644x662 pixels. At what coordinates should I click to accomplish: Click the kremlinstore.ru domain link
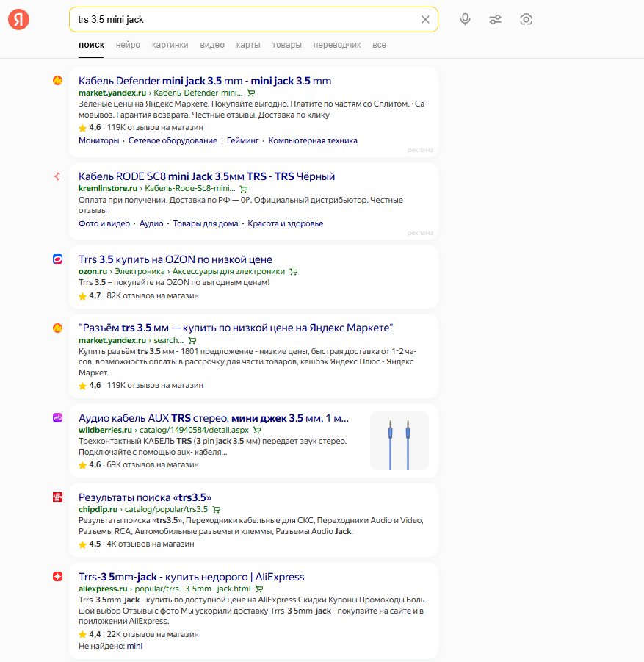click(x=108, y=188)
